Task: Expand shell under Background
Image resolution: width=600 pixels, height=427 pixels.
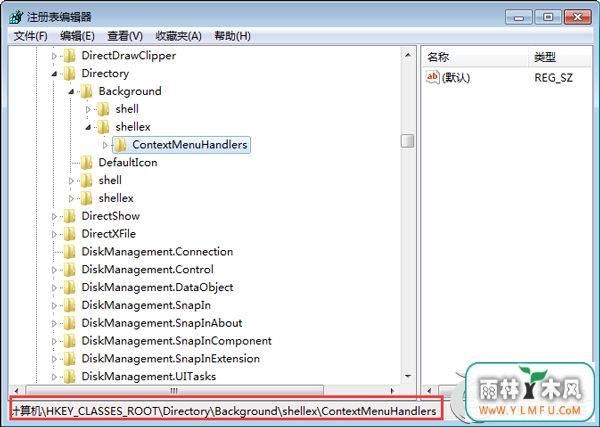Action: (x=88, y=109)
